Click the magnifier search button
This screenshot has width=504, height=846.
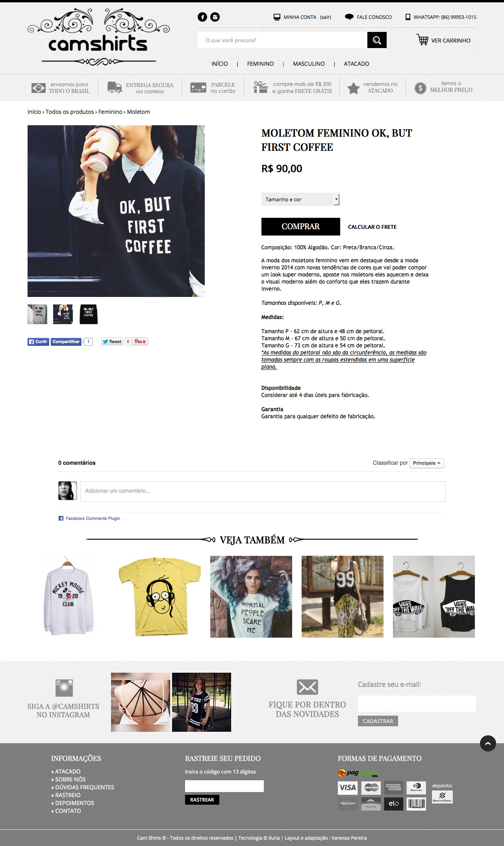[377, 40]
